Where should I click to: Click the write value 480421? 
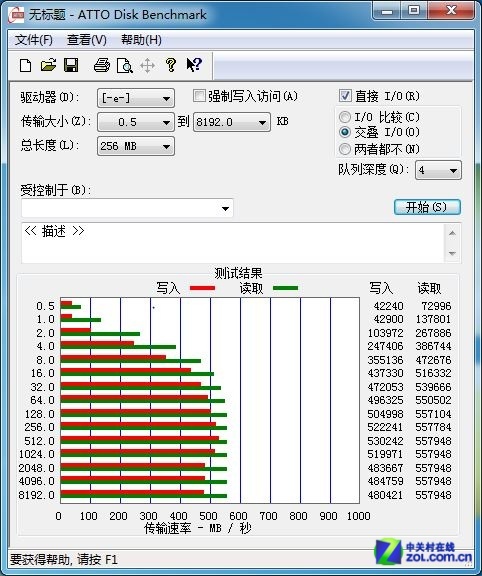coord(385,495)
